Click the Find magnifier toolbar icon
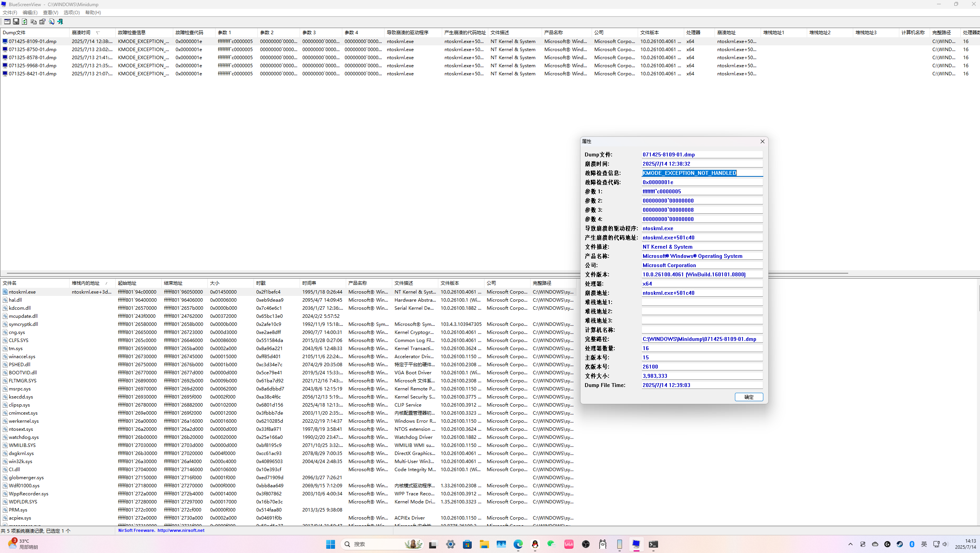 tap(51, 22)
